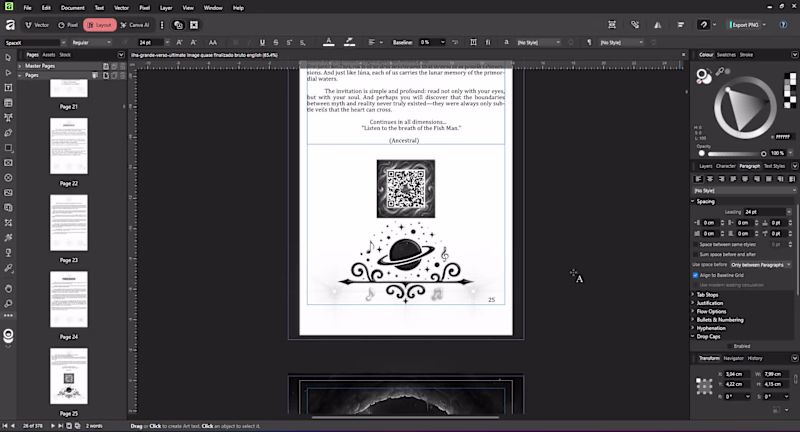Image resolution: width=800 pixels, height=432 pixels.
Task: Click the Export PNG button
Action: 745,25
